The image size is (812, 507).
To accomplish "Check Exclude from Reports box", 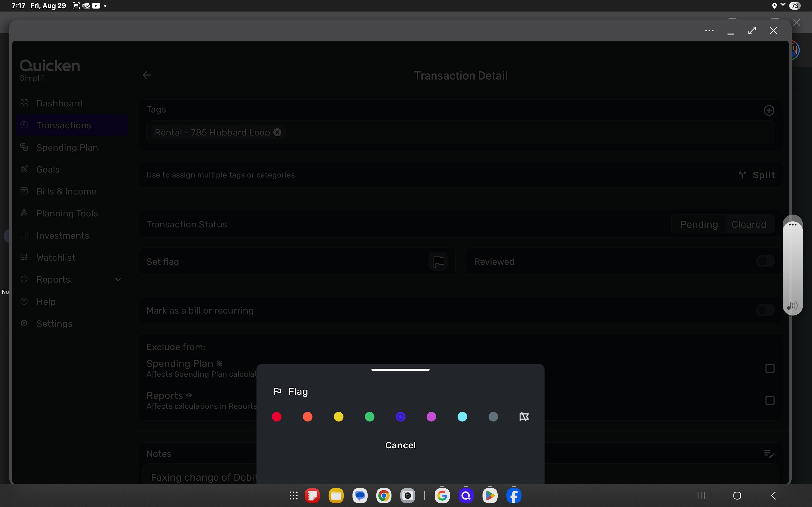I will tap(770, 401).
